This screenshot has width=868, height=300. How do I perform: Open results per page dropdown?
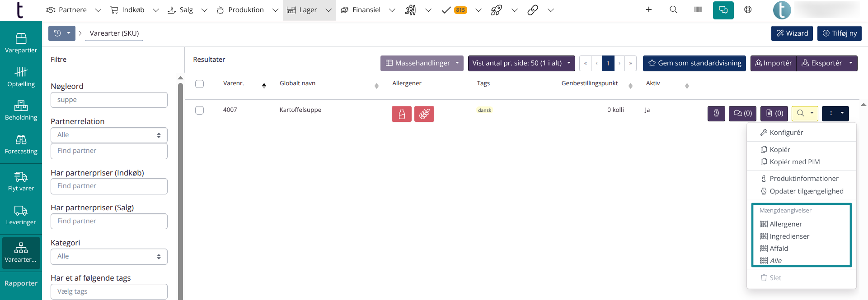coord(521,63)
